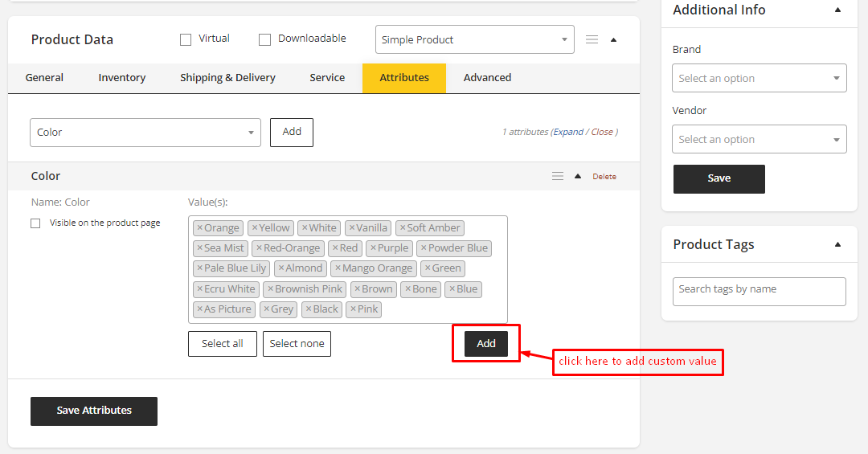Toggle Visible on the product page

35,223
